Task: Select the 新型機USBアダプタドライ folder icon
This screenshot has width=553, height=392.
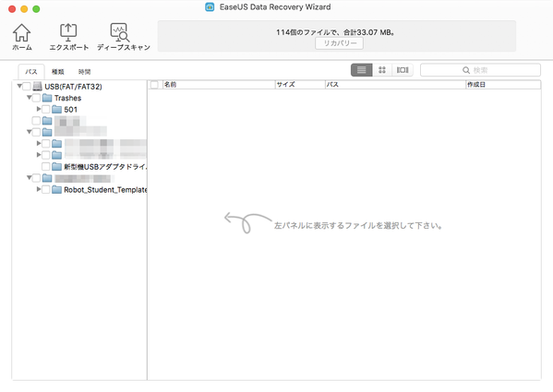Action: coord(56,166)
